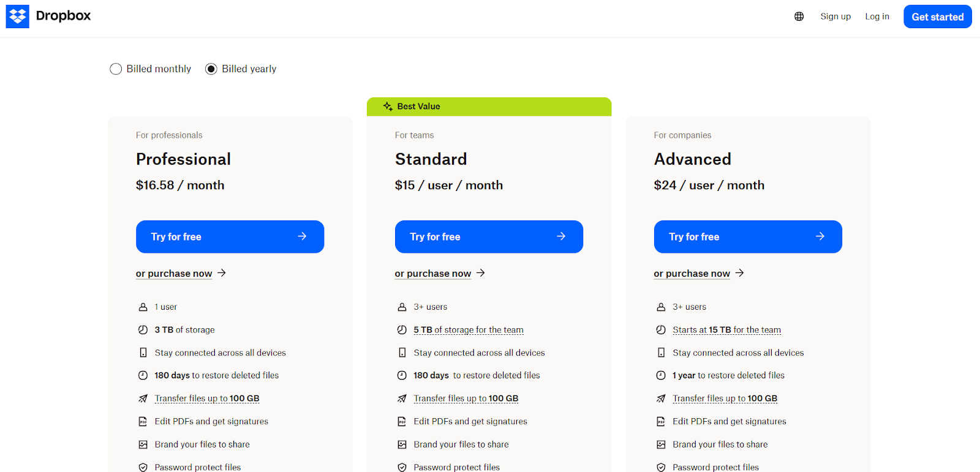Click 'or purchase now' under Standard
The width and height of the screenshot is (980, 472).
440,273
